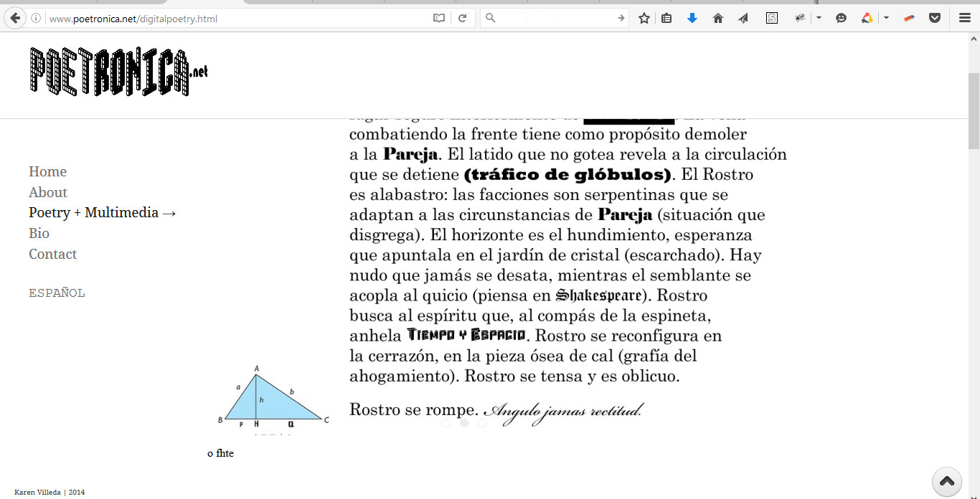Save page to Pocket

coord(935,19)
